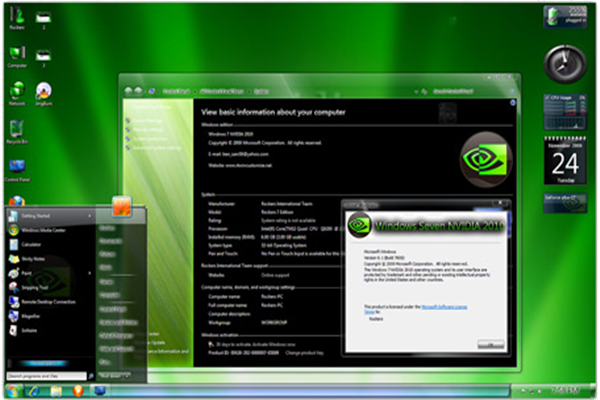Open the address bar history dropdown

(x=416, y=91)
